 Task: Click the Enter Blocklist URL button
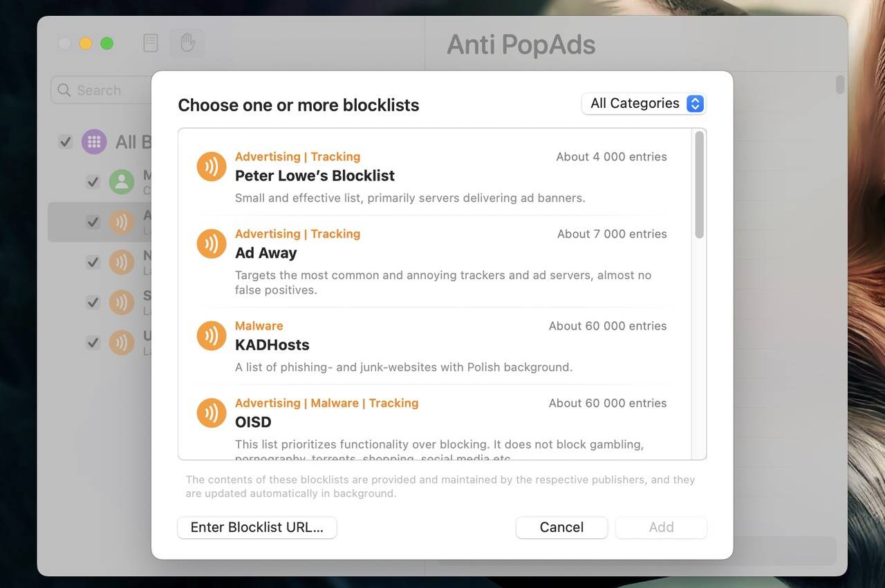tap(257, 527)
